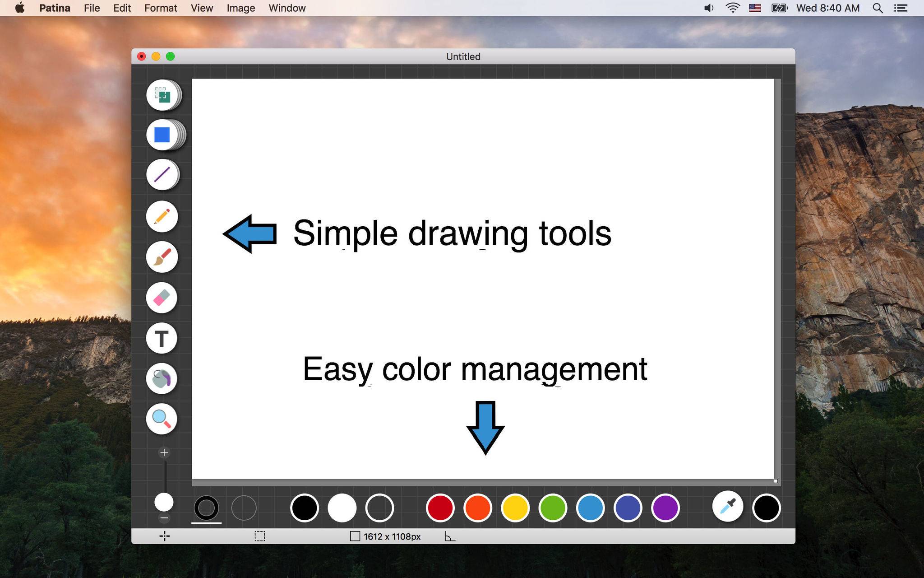924x578 pixels.
Task: Choose the blue rectangle shape tool
Action: (162, 135)
